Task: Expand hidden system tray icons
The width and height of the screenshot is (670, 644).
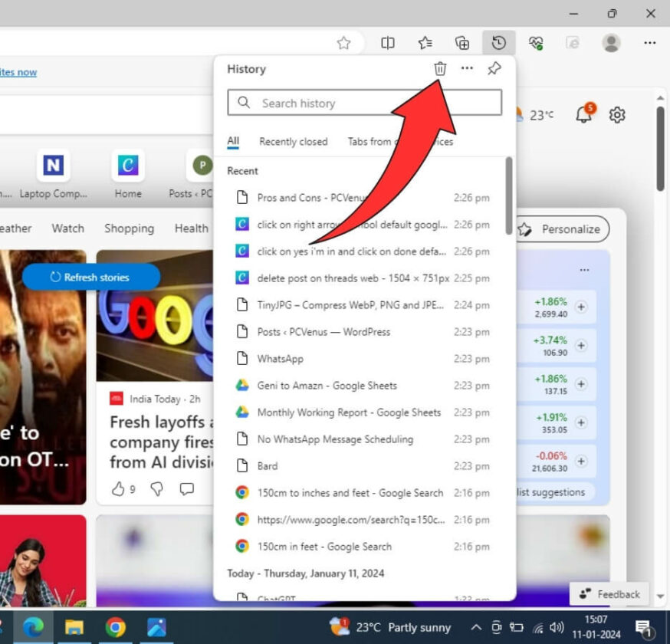Action: tap(476, 626)
